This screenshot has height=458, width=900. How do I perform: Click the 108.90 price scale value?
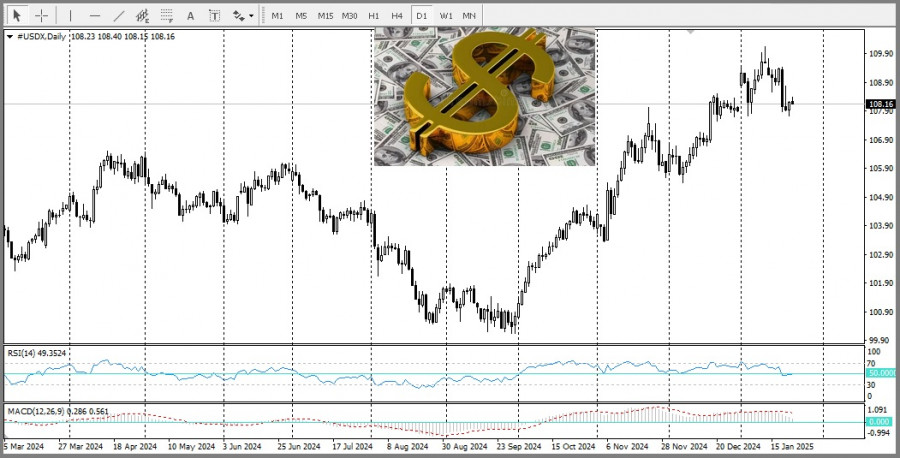[882, 83]
